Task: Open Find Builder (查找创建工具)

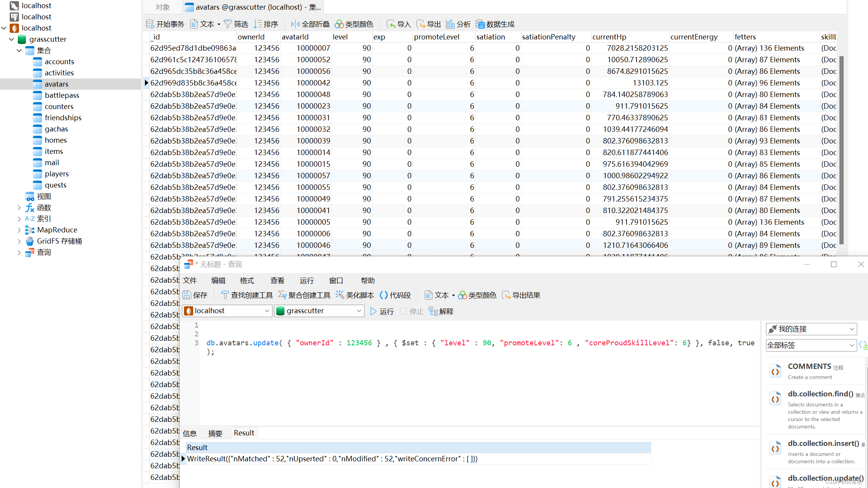Action: (247, 295)
